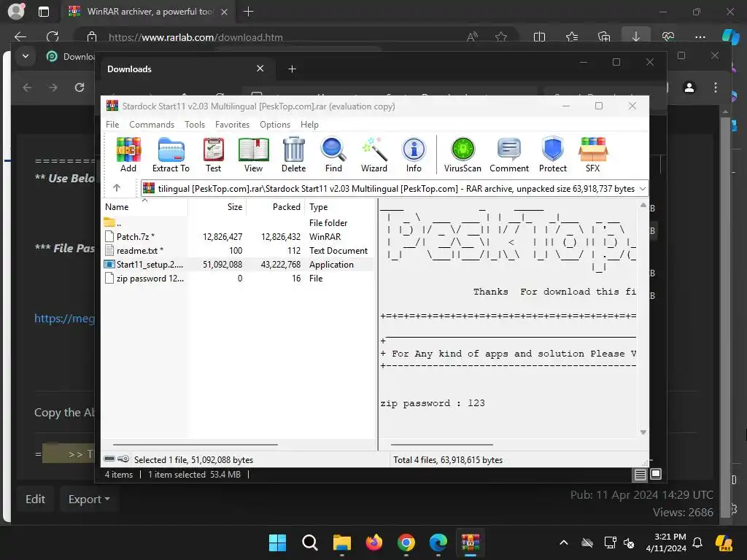Image resolution: width=747 pixels, height=560 pixels.
Task: Run VirusScan on the archive
Action: (x=462, y=155)
